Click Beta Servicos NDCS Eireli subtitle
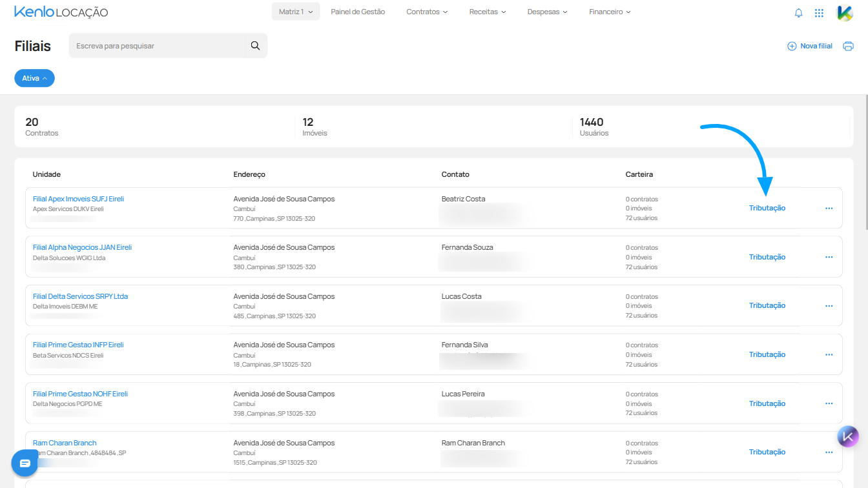 click(x=68, y=356)
